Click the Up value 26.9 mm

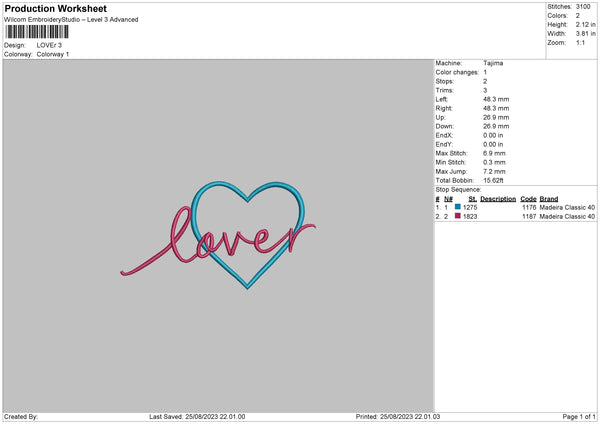[496, 117]
